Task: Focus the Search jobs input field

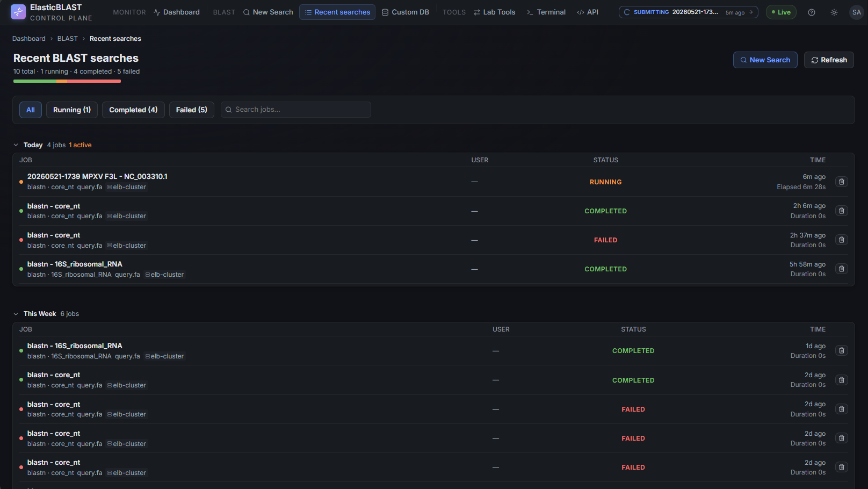Action: pyautogui.click(x=296, y=110)
